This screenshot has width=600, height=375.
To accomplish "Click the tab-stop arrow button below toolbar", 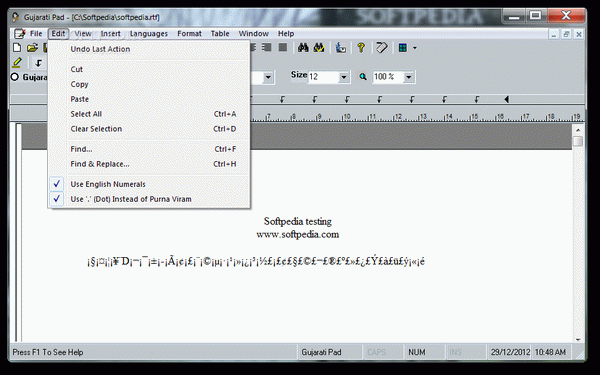I will [x=38, y=63].
